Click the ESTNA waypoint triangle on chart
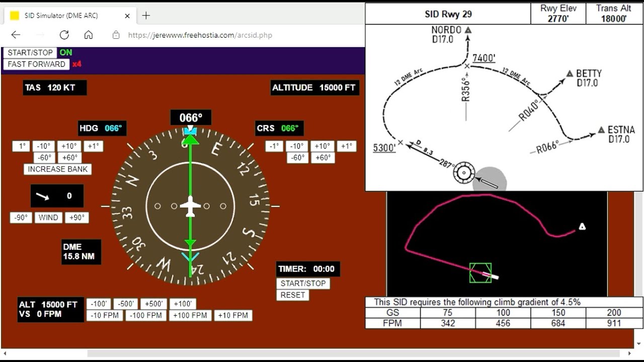644x362 pixels. [601, 130]
